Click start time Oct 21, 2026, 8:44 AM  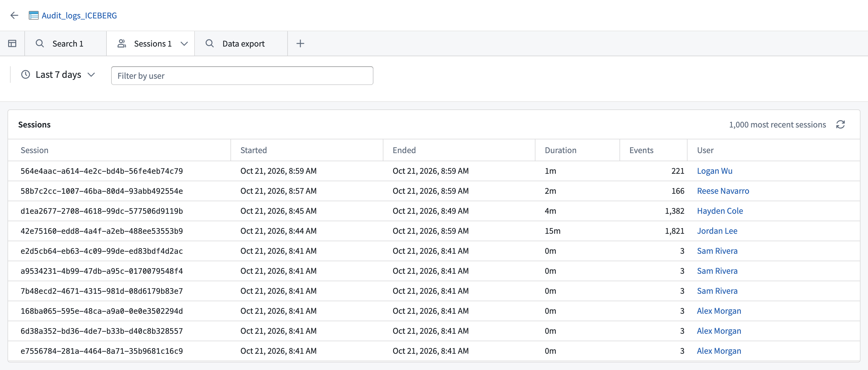click(x=278, y=231)
